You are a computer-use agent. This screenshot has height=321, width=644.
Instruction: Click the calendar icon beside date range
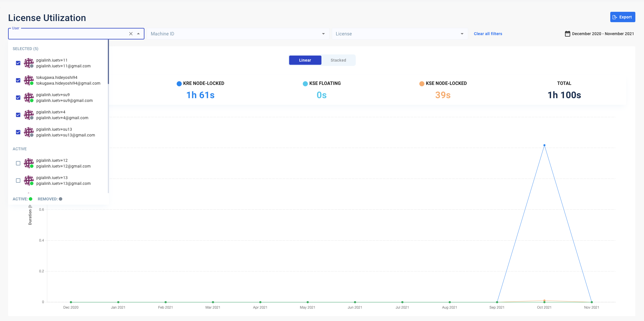click(567, 34)
